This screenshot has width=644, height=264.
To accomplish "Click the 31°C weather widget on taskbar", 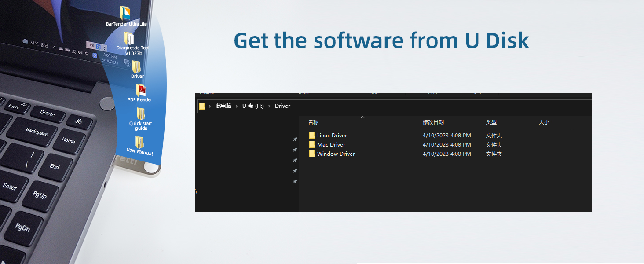I will (x=36, y=43).
